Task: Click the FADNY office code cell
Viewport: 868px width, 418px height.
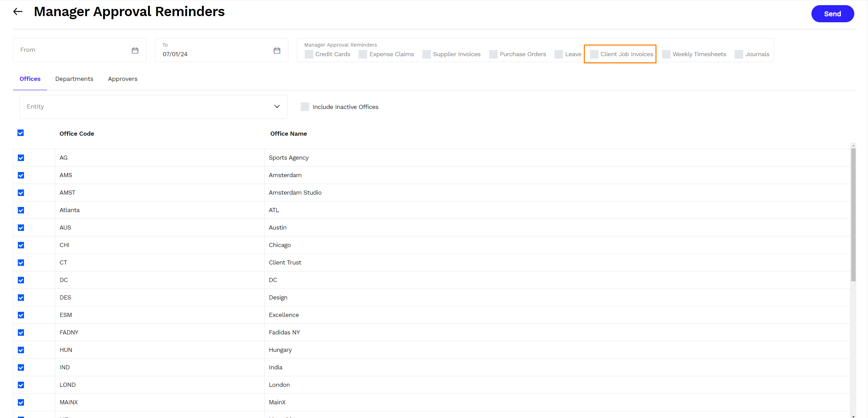Action: [160, 332]
